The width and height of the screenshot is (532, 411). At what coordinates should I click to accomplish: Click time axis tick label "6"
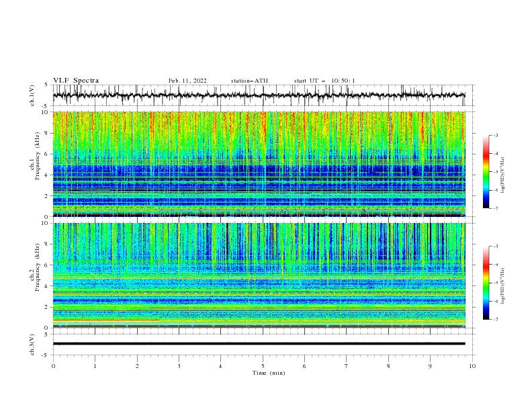click(x=304, y=366)
